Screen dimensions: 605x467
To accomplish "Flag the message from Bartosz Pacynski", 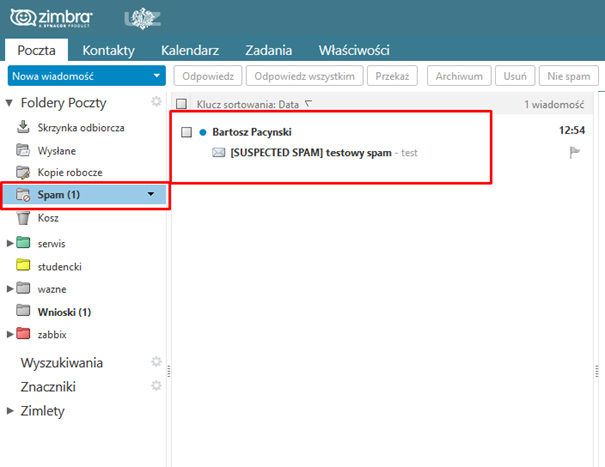I will 574,152.
